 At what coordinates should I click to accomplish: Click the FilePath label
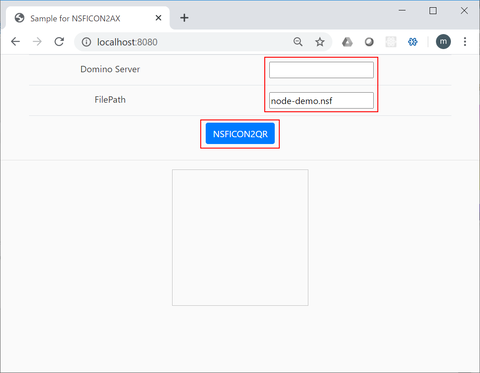tap(110, 100)
